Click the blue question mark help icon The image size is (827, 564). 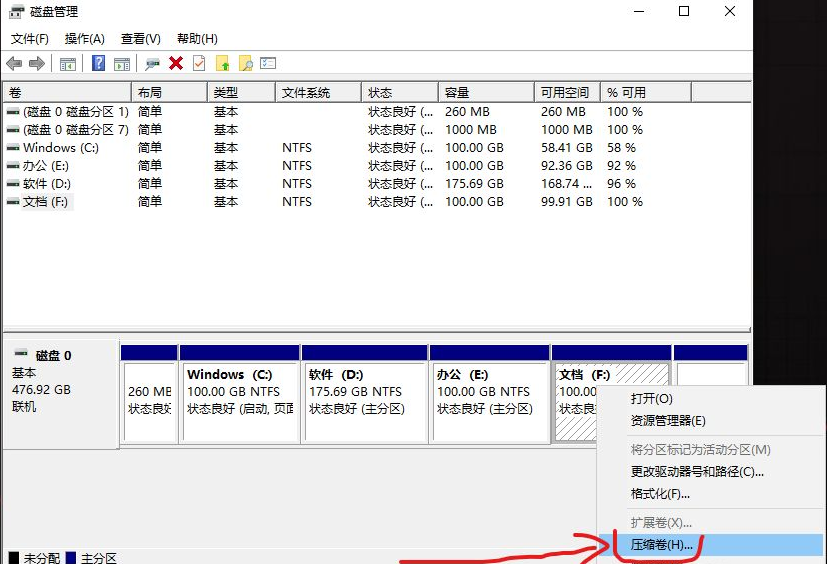(98, 64)
